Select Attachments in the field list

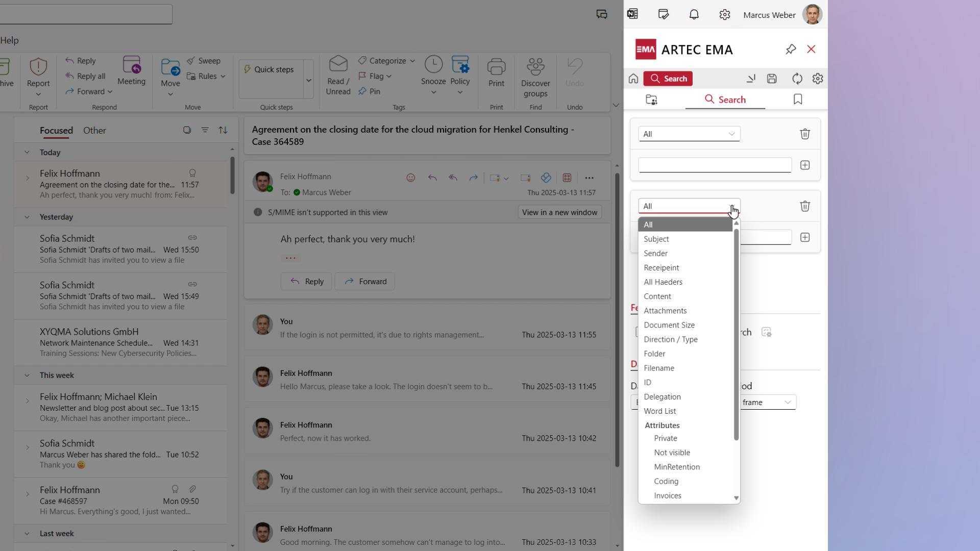[x=665, y=311]
